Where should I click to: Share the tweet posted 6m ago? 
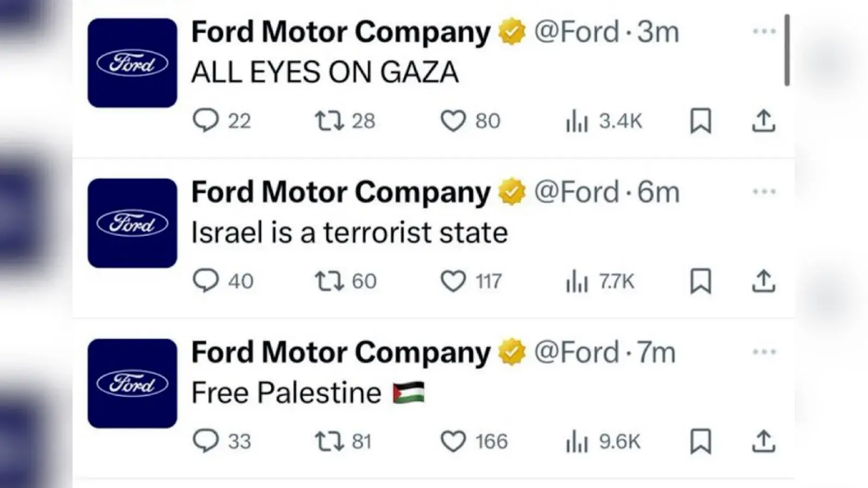point(763,281)
